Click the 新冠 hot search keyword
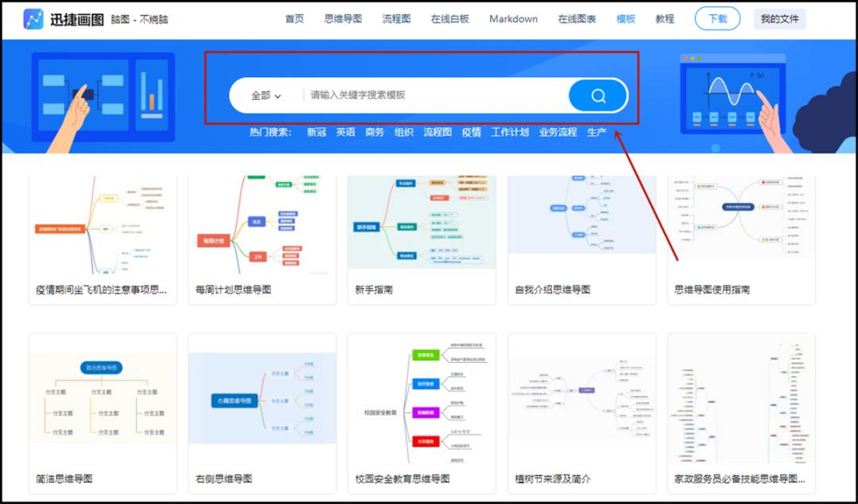The image size is (858, 504). 315,132
